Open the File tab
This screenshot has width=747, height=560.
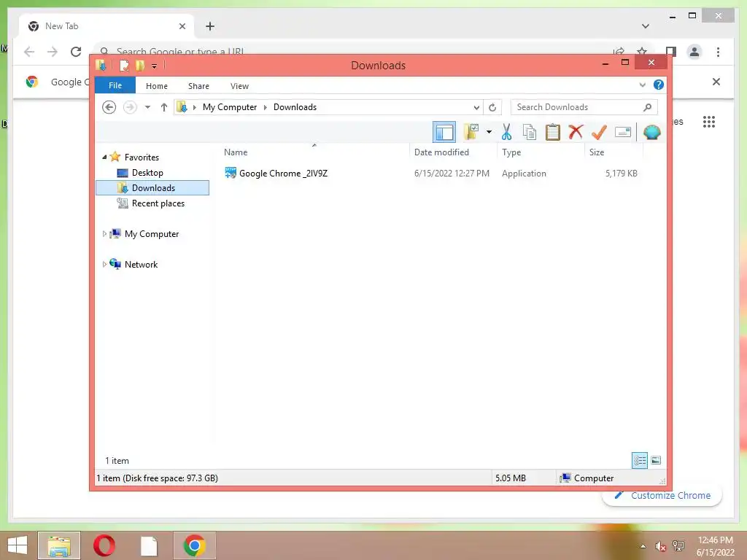[115, 85]
